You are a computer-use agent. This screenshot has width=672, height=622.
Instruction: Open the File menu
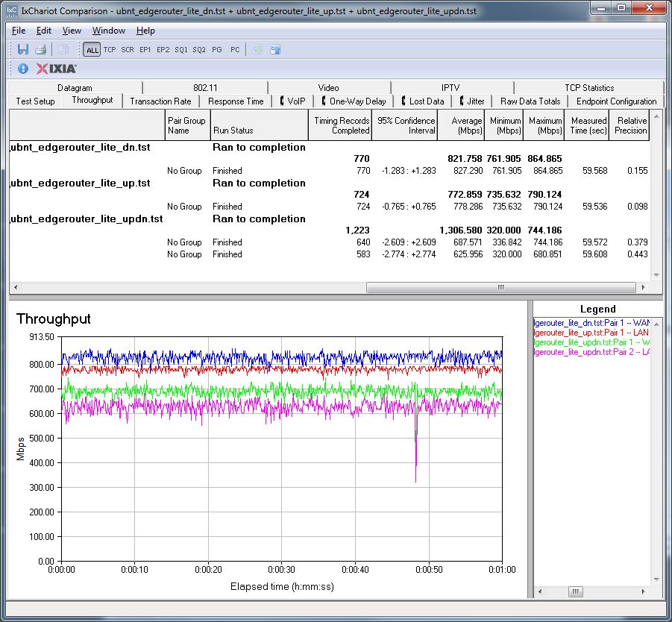(x=19, y=31)
